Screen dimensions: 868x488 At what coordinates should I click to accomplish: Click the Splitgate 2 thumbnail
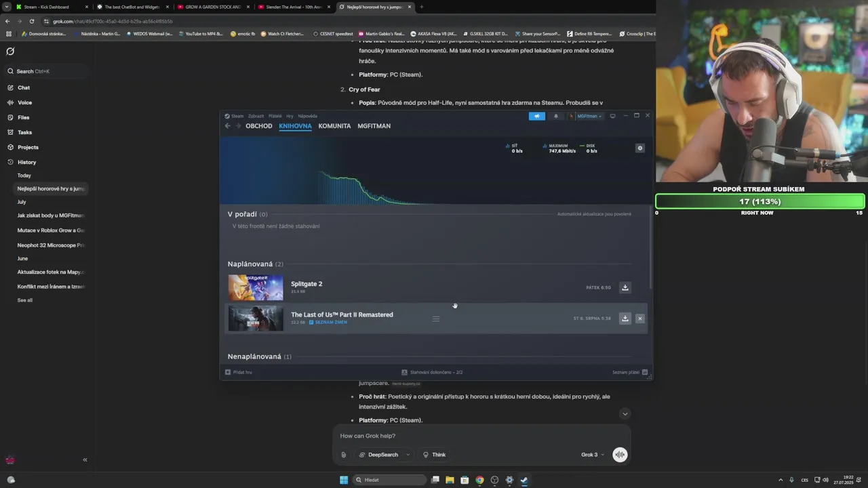tap(256, 287)
